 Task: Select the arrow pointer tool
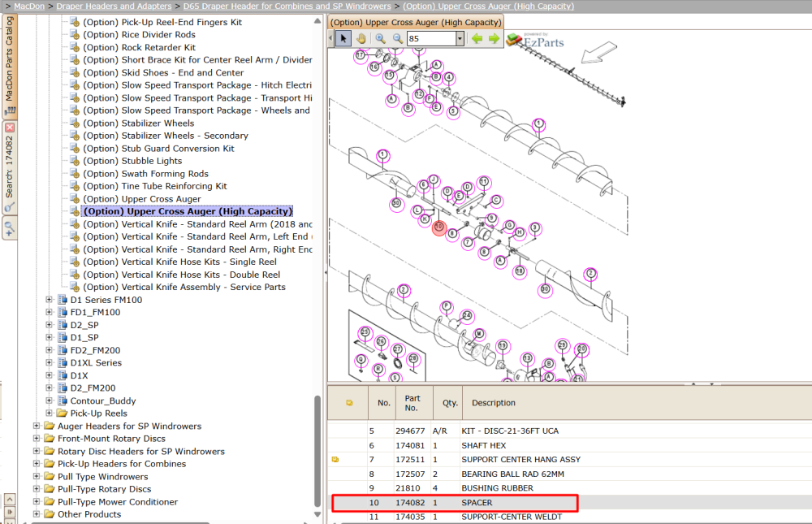tap(343, 38)
